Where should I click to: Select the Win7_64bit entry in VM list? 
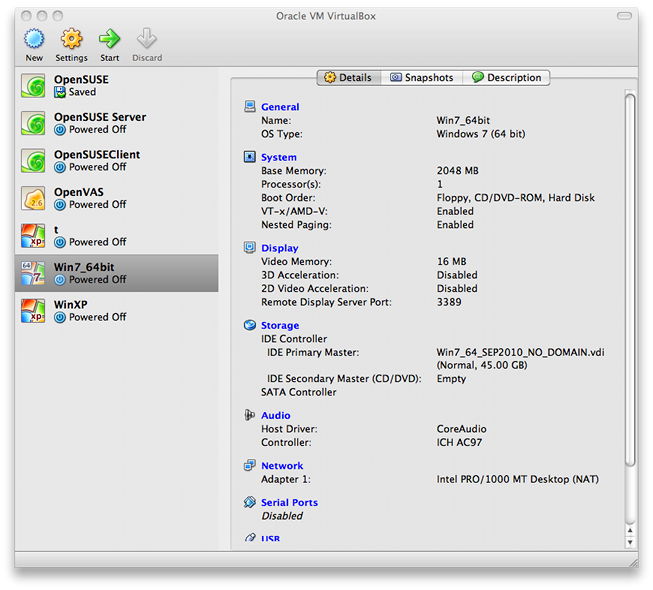117,273
